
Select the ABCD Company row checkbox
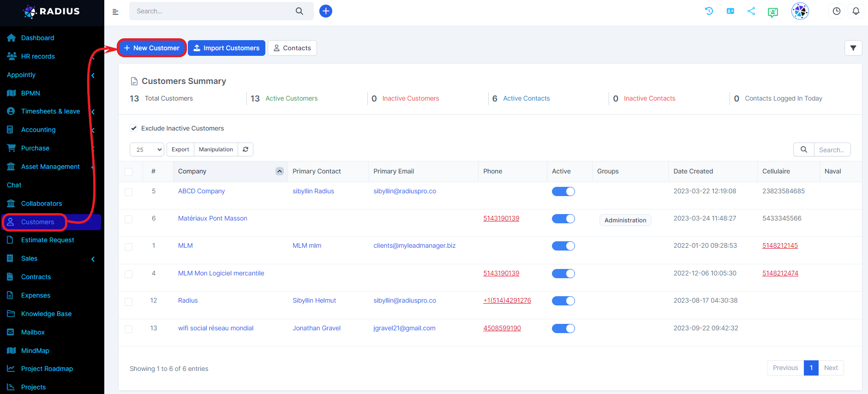tap(129, 192)
